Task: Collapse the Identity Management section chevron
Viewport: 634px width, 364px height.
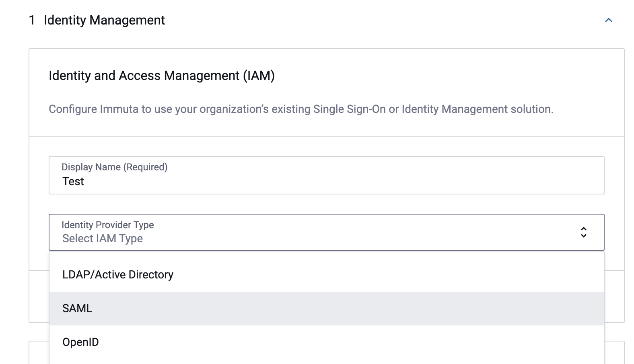Action: [608, 20]
